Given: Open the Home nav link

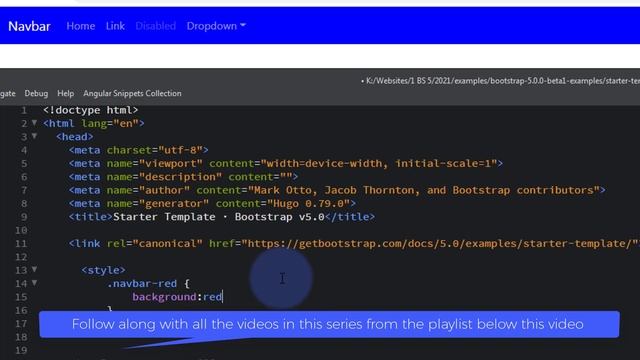Looking at the screenshot, I should tap(81, 26).
